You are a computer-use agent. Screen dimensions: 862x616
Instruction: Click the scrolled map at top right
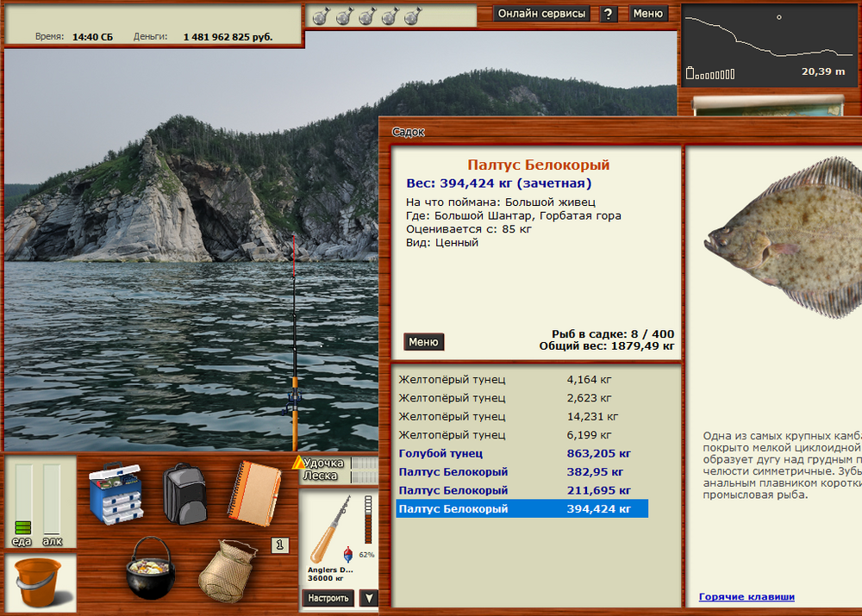point(769,105)
